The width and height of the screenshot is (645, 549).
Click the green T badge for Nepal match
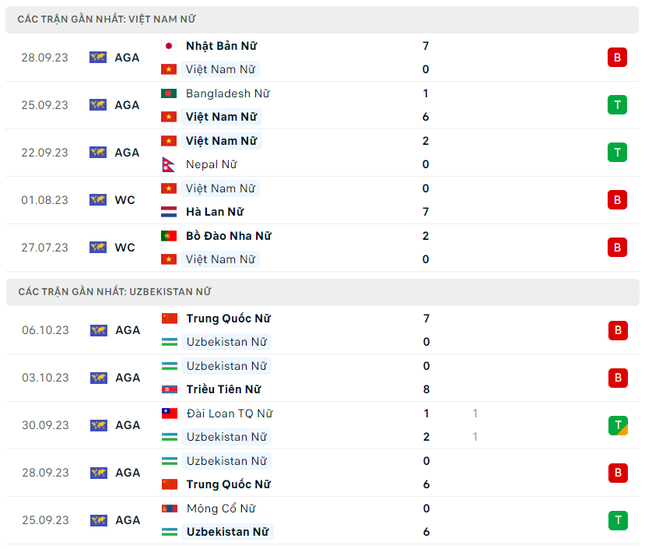coord(617,152)
